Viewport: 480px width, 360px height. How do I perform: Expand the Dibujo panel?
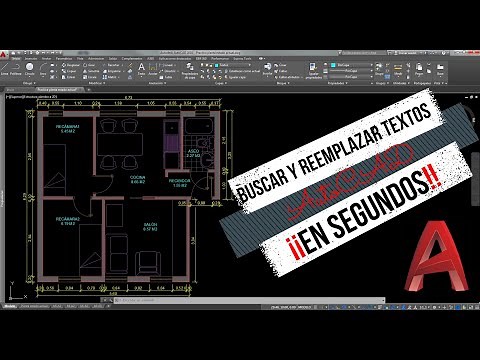point(29,83)
